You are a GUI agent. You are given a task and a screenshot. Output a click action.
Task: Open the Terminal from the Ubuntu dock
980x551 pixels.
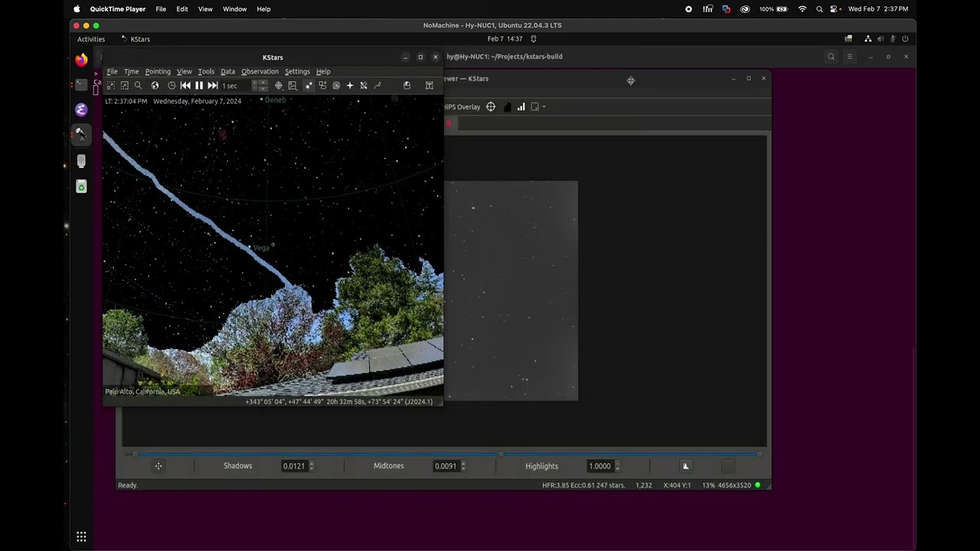pyautogui.click(x=81, y=84)
